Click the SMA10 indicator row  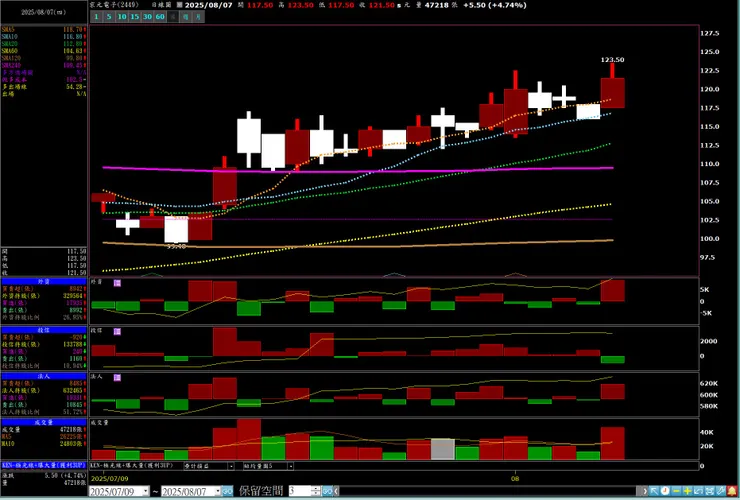click(44, 37)
